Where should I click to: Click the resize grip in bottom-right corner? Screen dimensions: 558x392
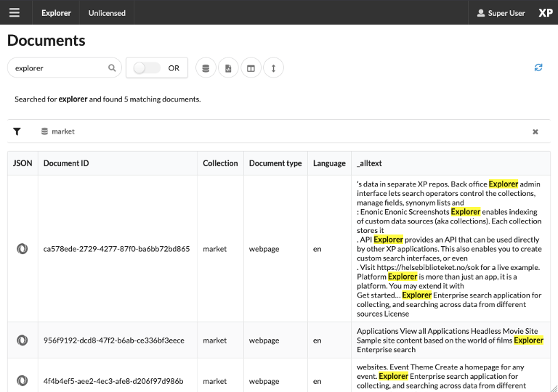[554, 388]
